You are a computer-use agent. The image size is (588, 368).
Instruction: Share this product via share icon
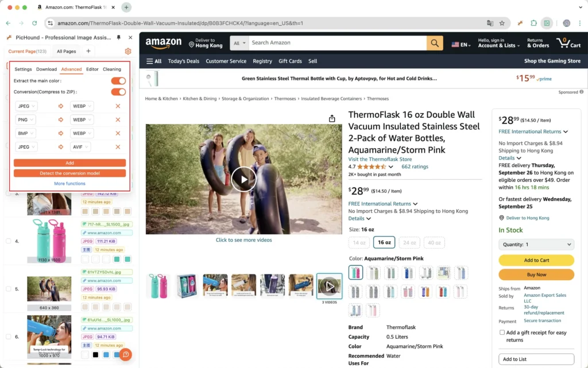point(332,118)
